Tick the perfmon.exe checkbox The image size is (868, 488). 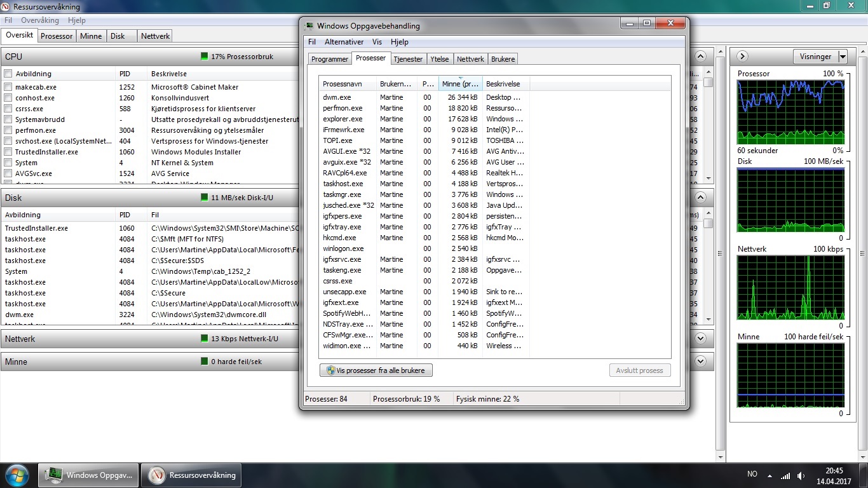tap(8, 130)
